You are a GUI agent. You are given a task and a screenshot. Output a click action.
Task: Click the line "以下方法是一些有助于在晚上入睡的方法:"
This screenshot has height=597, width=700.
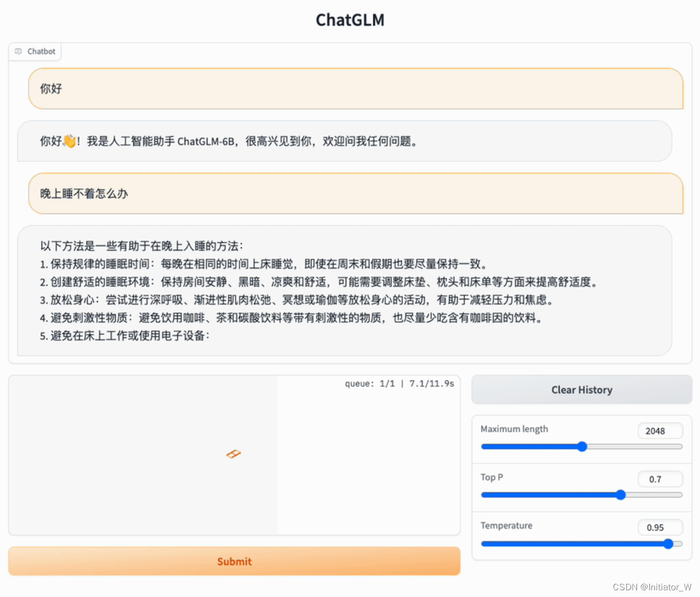pos(142,246)
